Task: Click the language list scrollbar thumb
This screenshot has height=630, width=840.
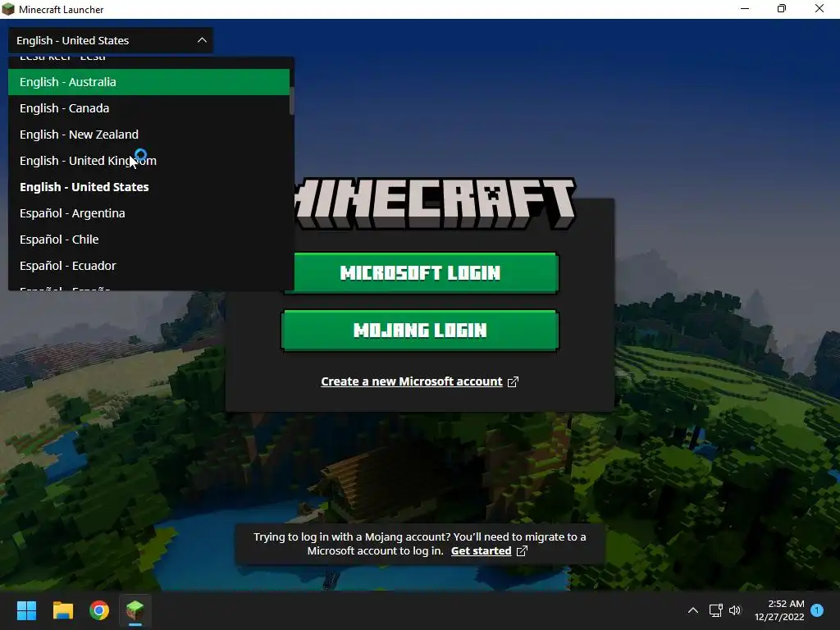Action: coord(292,99)
